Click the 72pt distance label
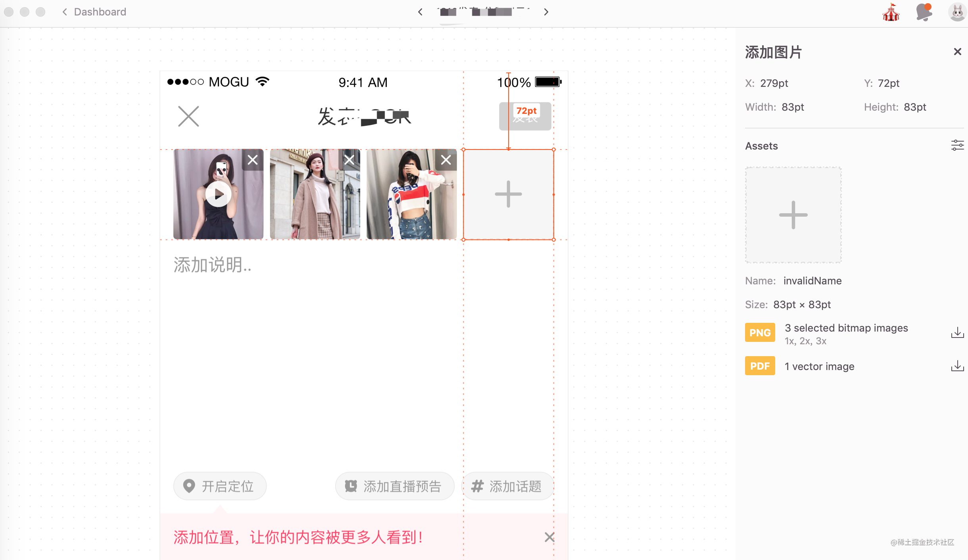 (526, 111)
